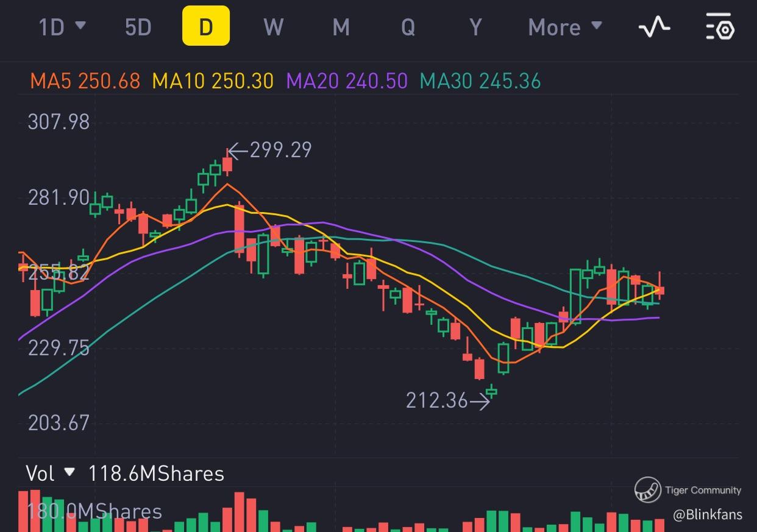This screenshot has height=532, width=757.
Task: Select the candlestick at the 299.29 peak
Action: (227, 163)
